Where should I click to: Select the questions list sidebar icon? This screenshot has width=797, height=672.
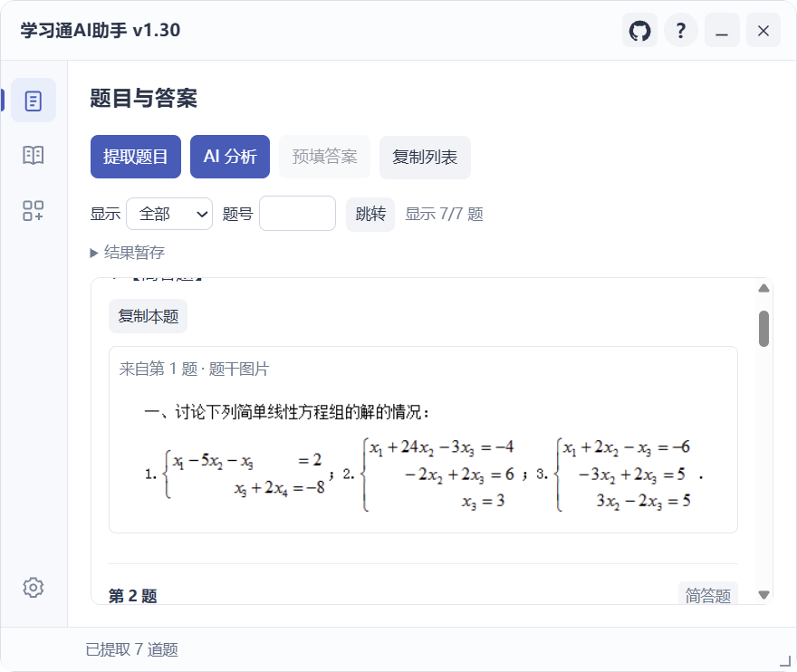coord(33,101)
